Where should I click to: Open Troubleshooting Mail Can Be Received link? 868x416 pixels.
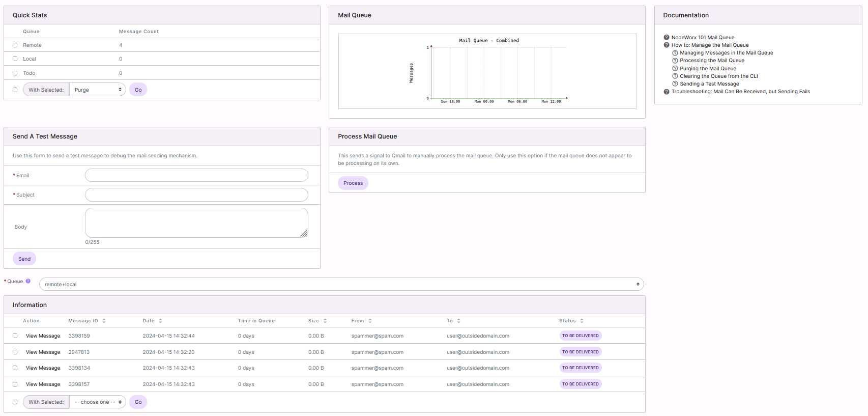[741, 92]
